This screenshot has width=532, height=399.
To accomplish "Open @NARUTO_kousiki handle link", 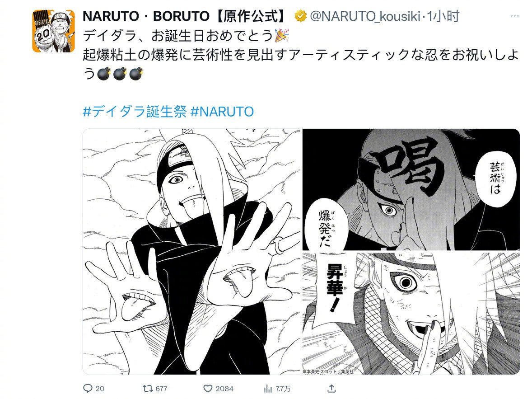I will (x=365, y=16).
